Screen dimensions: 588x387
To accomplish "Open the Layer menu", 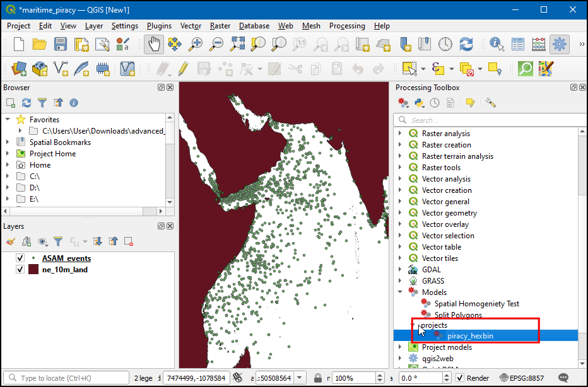I will coord(94,26).
